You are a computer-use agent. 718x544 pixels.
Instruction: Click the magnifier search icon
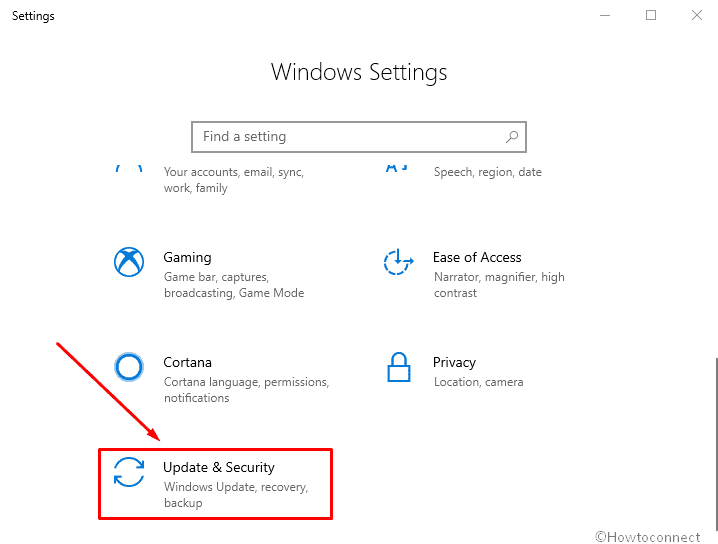tap(512, 136)
